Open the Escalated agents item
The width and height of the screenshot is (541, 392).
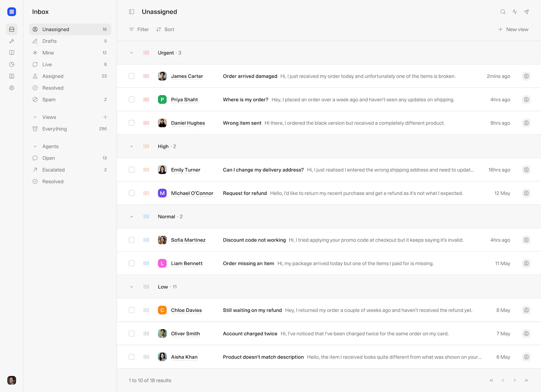[70, 170]
